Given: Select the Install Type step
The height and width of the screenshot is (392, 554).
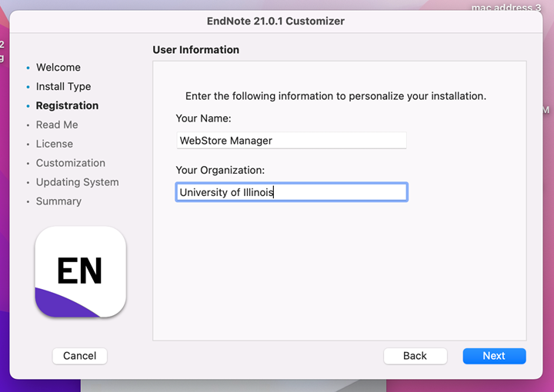Looking at the screenshot, I should pyautogui.click(x=64, y=86).
